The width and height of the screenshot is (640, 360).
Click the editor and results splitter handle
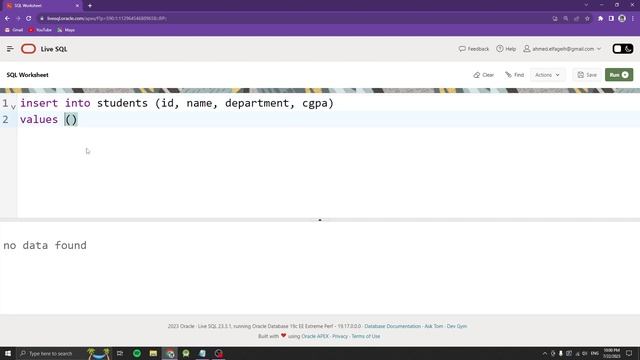(320, 220)
